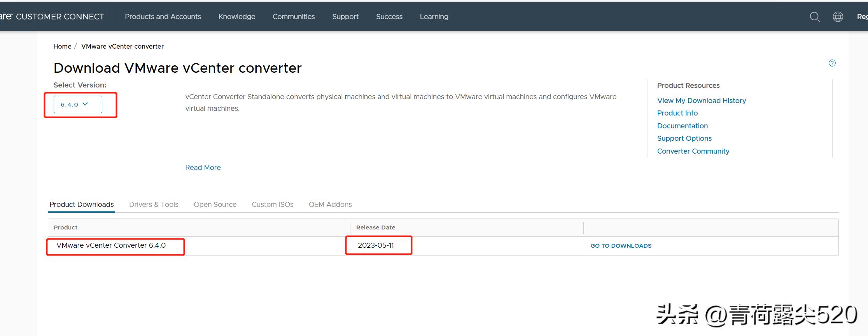Open the Success menu
This screenshot has height=336, width=868.
389,17
